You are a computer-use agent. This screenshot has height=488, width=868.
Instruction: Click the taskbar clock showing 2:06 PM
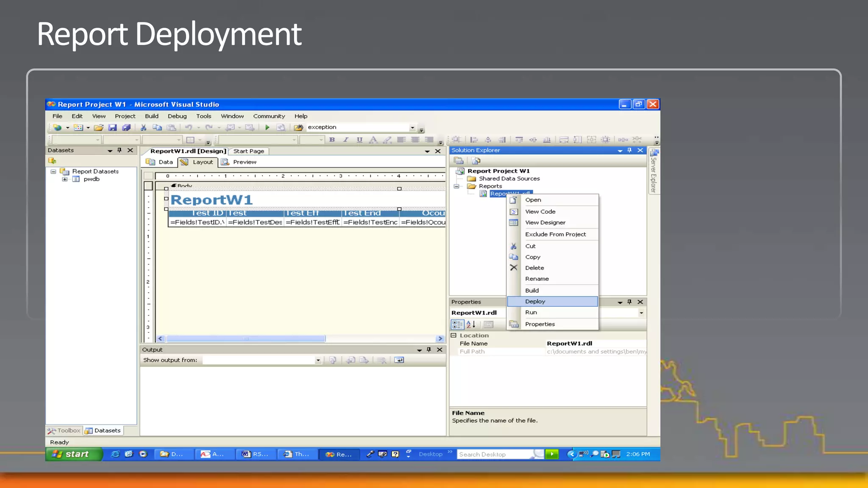[638, 454]
